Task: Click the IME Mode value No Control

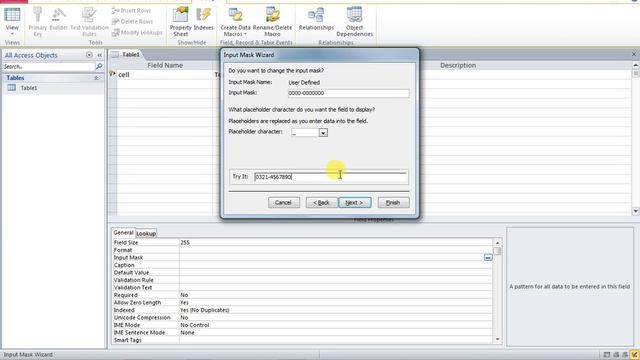Action: pos(336,325)
